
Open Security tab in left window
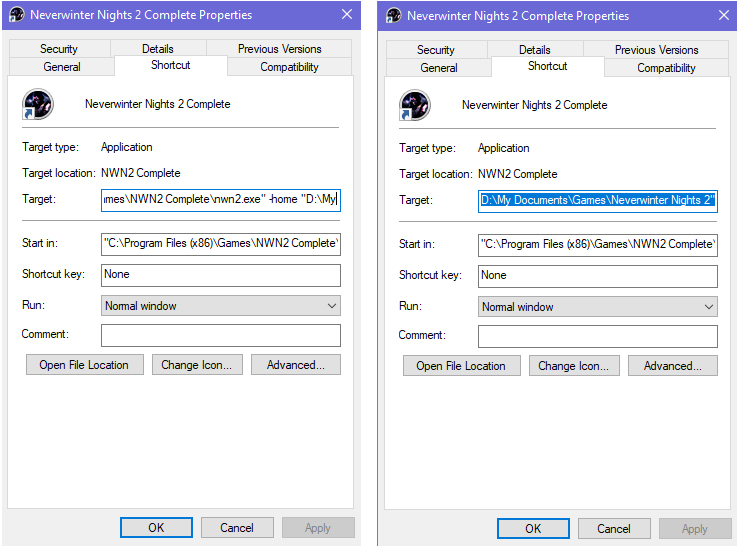click(59, 49)
